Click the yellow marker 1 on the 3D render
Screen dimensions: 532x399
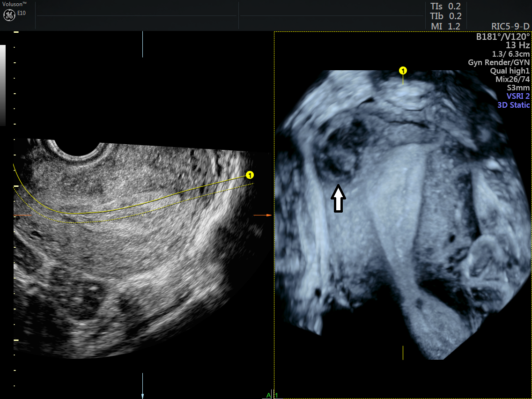(x=403, y=70)
